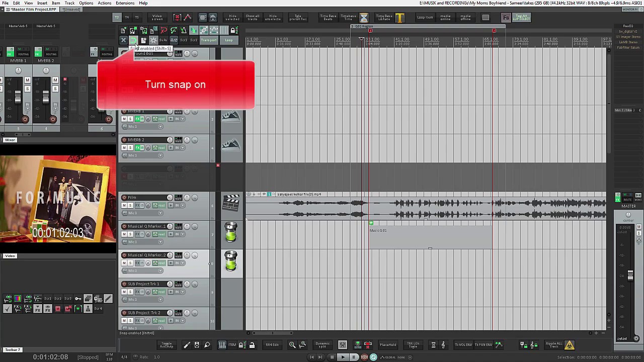Solo the Musical Q Marker..2 track
644x362 pixels.
click(130, 263)
